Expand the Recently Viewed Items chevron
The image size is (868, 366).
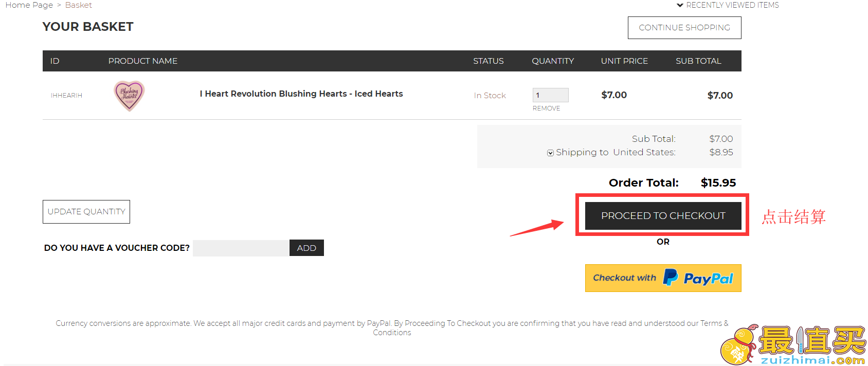coord(680,5)
